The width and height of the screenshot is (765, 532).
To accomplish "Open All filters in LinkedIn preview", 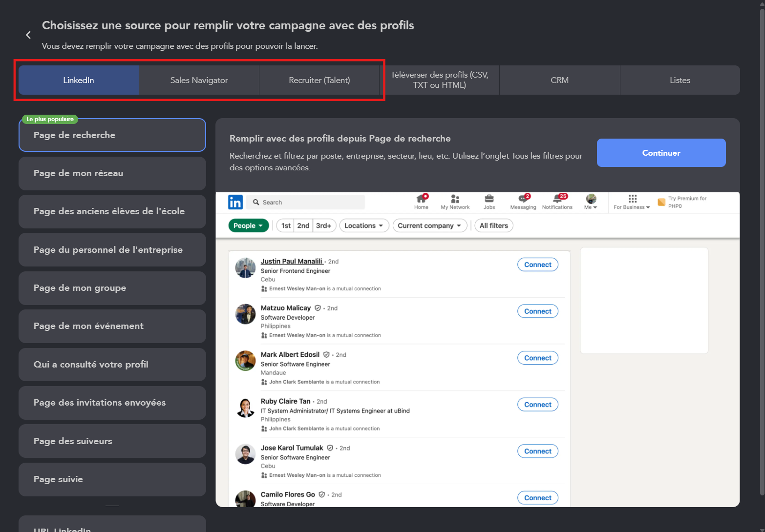I will [x=494, y=225].
